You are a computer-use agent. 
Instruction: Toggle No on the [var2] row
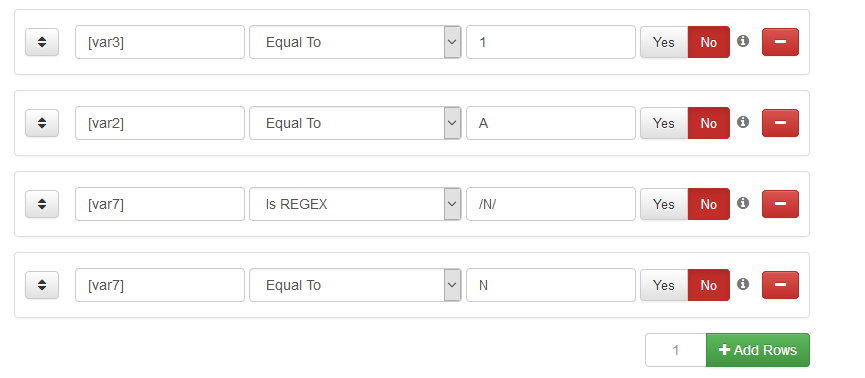click(x=709, y=123)
